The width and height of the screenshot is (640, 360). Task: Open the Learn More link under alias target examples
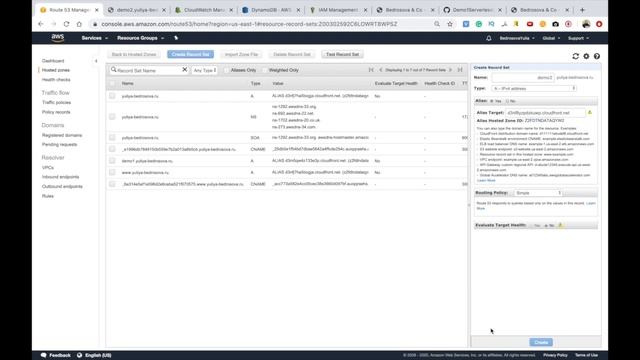[x=486, y=180]
